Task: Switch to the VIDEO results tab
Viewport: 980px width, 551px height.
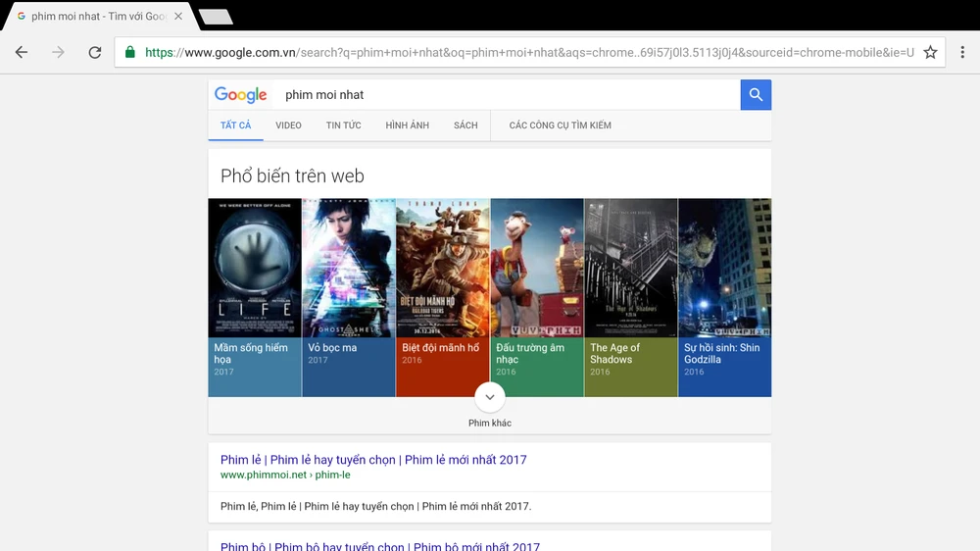Action: [288, 125]
